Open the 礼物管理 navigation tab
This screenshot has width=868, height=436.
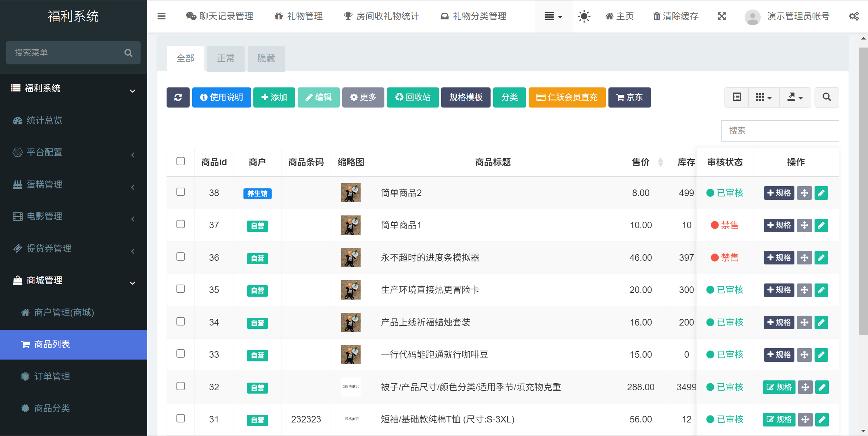click(299, 16)
